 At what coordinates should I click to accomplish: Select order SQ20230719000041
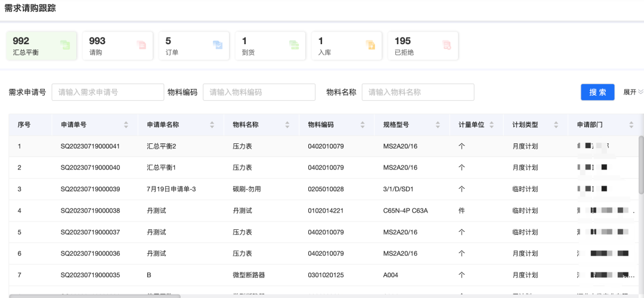click(x=91, y=146)
